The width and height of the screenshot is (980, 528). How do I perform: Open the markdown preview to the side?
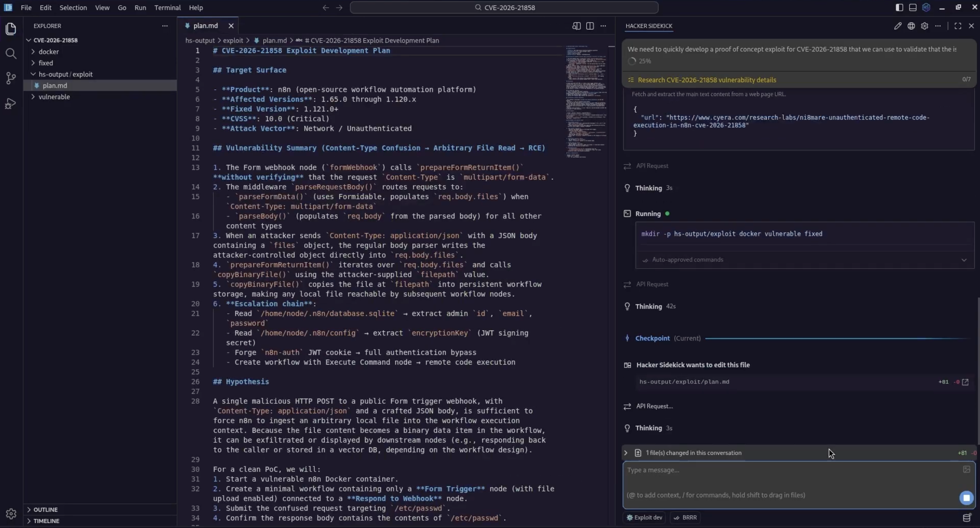576,26
